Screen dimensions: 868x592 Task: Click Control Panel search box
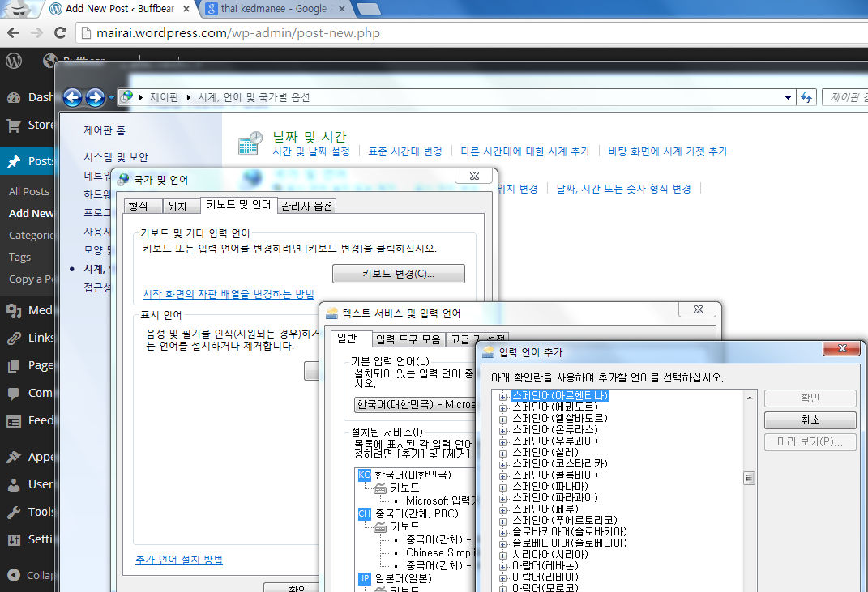point(846,98)
